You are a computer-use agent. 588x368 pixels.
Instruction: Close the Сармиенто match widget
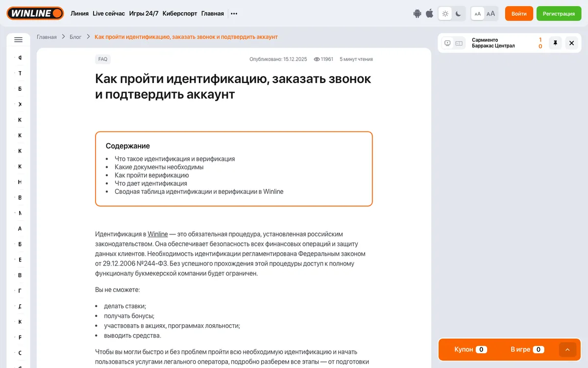(x=572, y=43)
